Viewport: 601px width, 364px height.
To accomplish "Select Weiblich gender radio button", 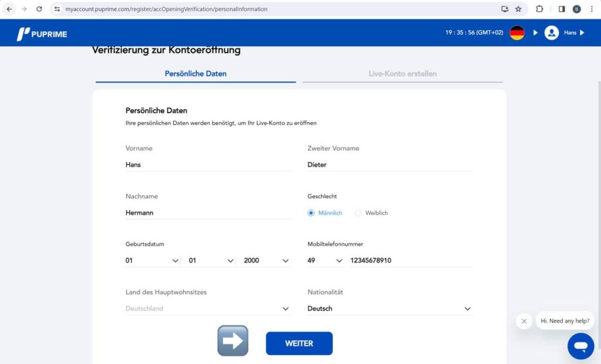I will (358, 213).
